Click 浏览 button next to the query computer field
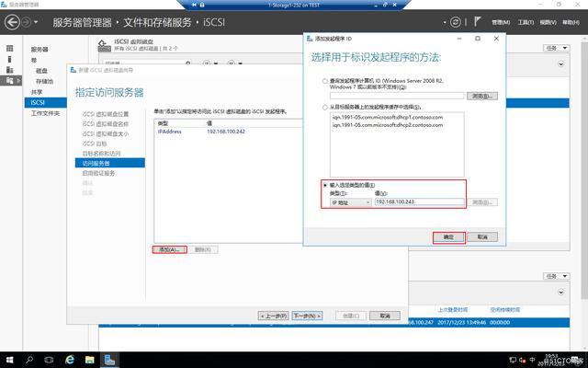This screenshot has height=368, width=588. 482,96
